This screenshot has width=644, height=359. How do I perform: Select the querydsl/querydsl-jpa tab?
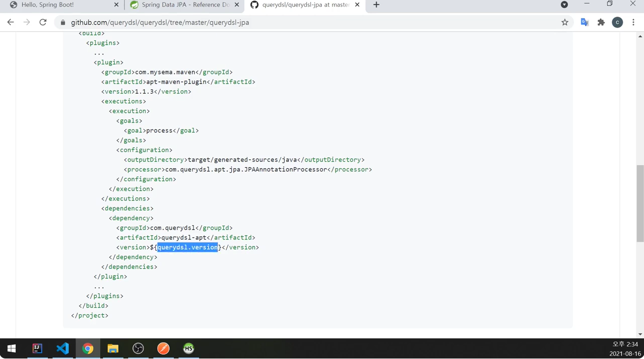point(305,5)
